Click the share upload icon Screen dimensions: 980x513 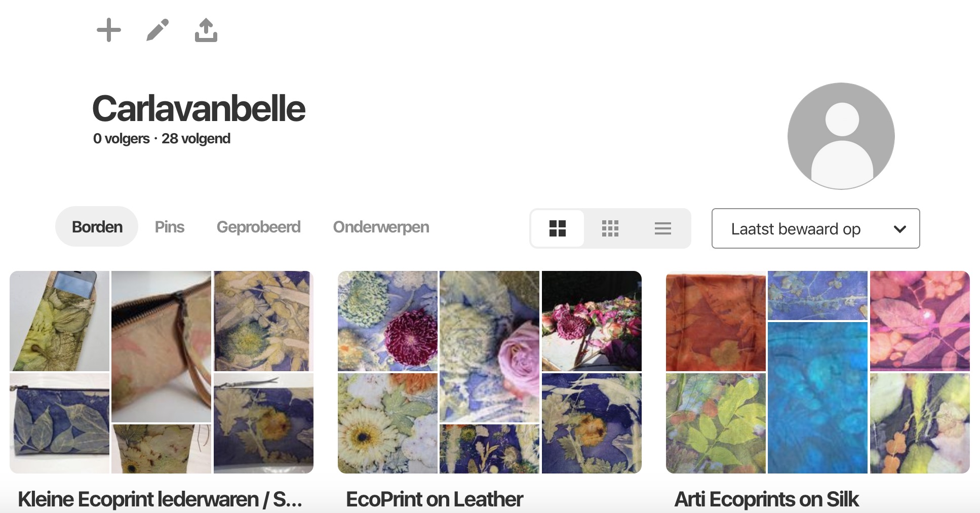click(x=206, y=30)
